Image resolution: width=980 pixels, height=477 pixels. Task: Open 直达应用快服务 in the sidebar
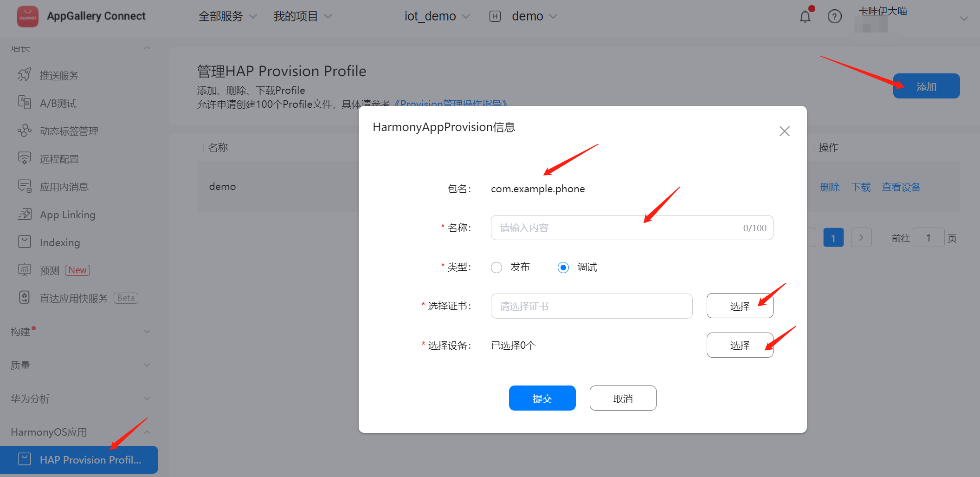[73, 298]
